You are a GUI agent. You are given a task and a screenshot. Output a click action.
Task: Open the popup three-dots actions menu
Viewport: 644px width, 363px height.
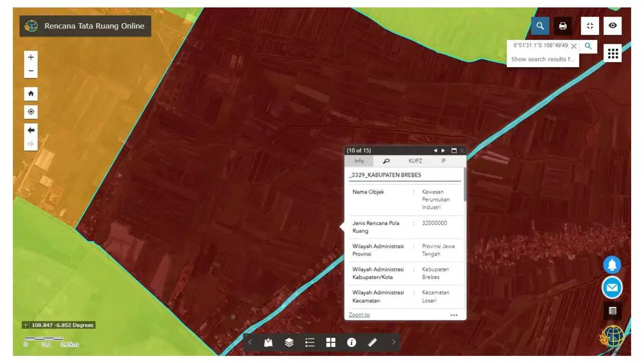(x=454, y=315)
